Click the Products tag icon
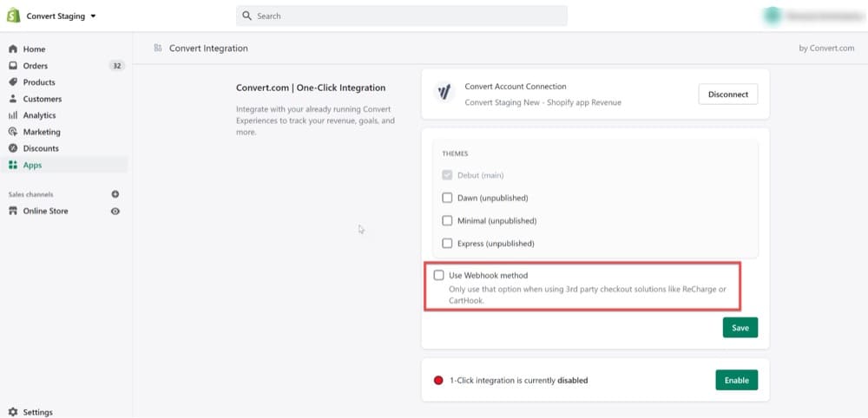The width and height of the screenshot is (868, 418). (x=13, y=82)
